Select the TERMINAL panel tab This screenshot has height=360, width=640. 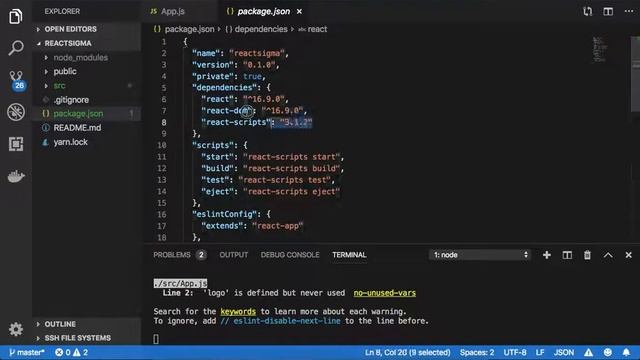[349, 255]
